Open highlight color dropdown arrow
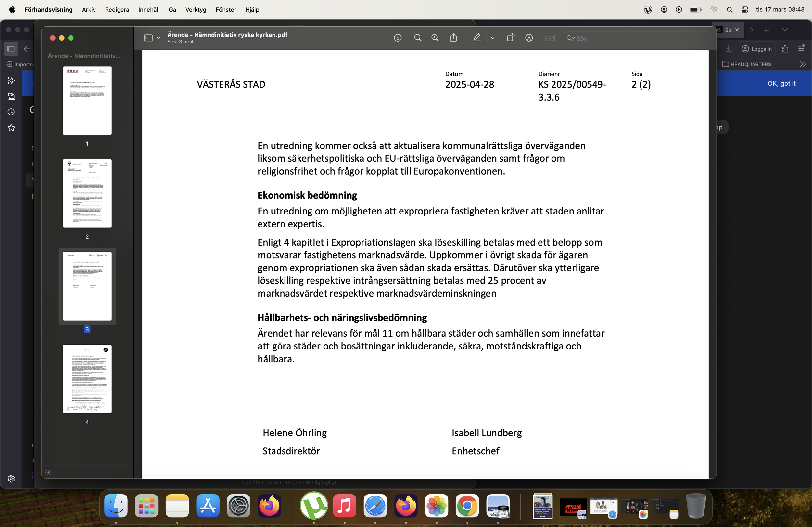812x527 pixels. point(493,38)
